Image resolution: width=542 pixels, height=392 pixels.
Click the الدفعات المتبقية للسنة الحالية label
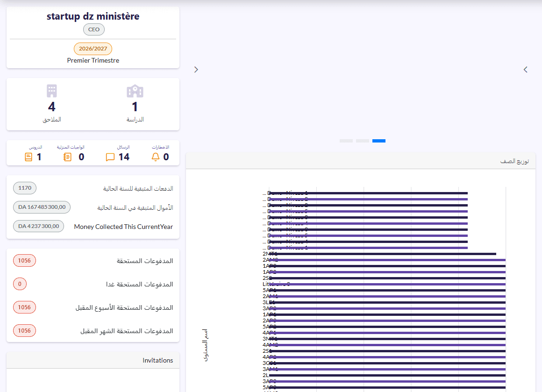pos(138,188)
